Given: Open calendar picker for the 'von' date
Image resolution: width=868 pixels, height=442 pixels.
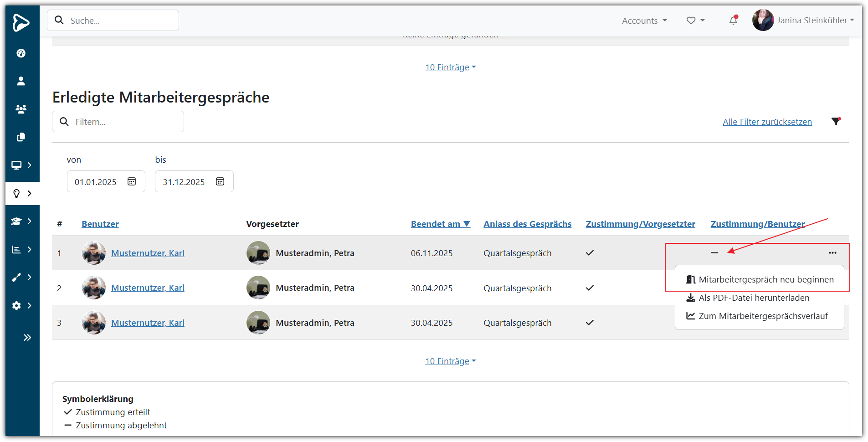Looking at the screenshot, I should 132,182.
